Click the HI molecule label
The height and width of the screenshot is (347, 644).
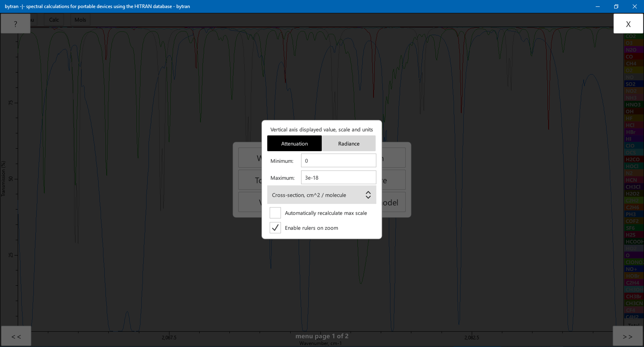click(634, 139)
